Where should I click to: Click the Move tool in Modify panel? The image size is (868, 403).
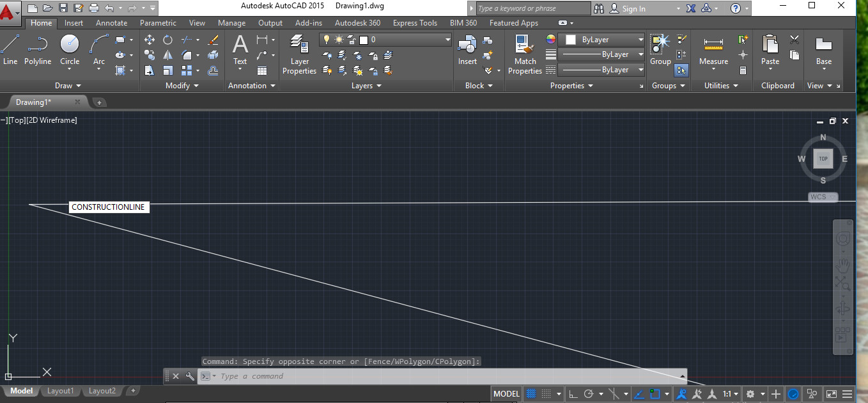150,40
